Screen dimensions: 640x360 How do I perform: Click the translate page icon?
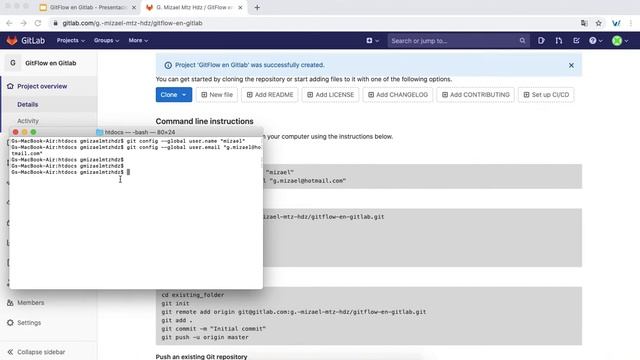584,23
